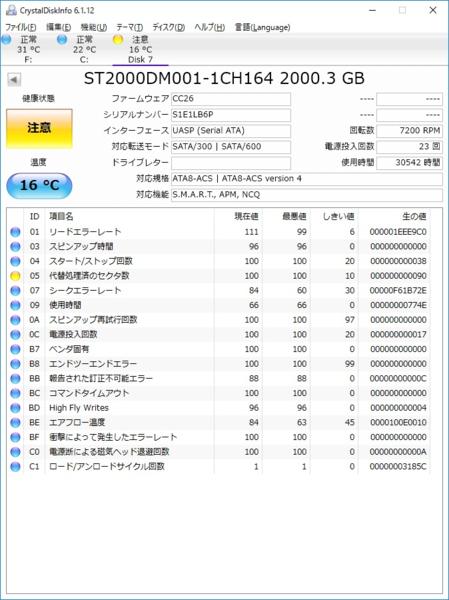This screenshot has height=600, width=449.
Task: Click status icon of row 0A スピンアップ再試行回数
Action: pos(15,320)
